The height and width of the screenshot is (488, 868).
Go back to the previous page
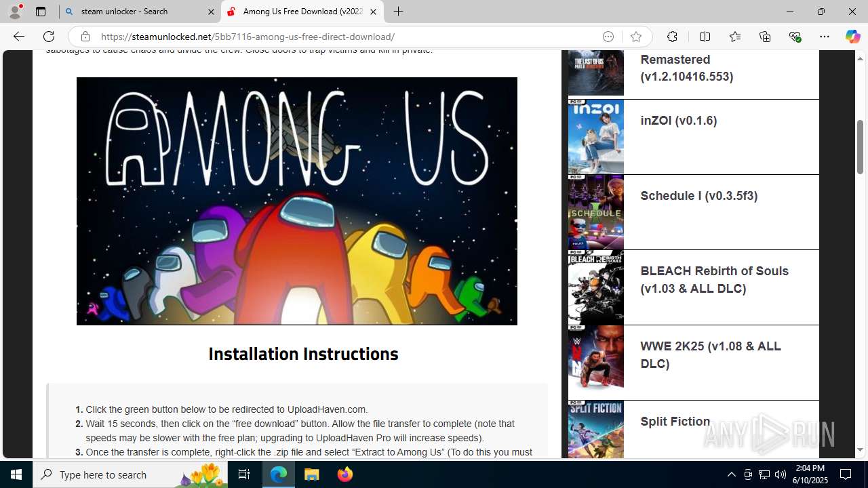tap(18, 37)
